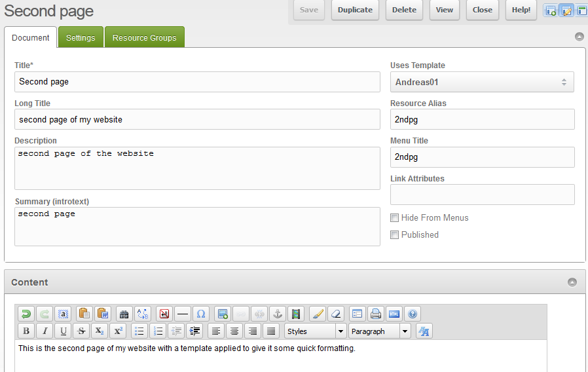Screen dimensions: 588x372
Task: Open the Styles dropdown in editor
Action: (x=315, y=331)
